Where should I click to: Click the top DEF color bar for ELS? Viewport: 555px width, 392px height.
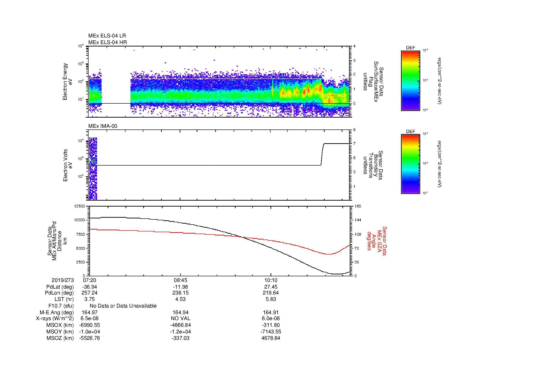click(x=410, y=81)
